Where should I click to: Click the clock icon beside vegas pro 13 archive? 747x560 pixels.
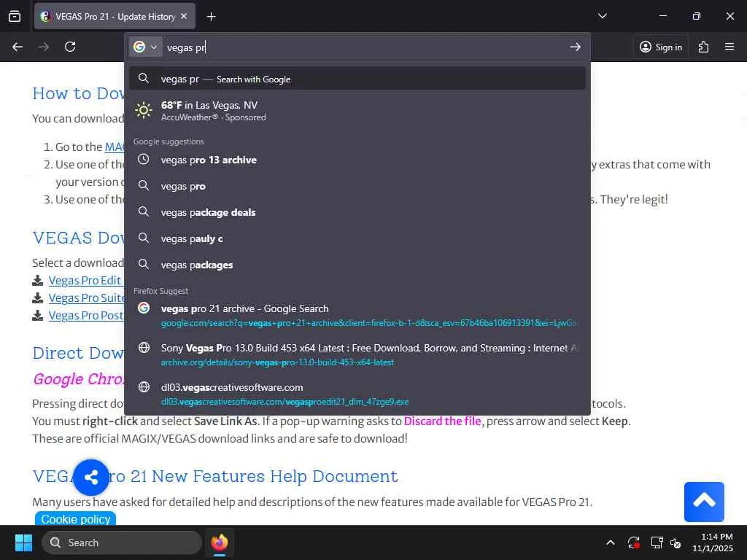click(144, 160)
